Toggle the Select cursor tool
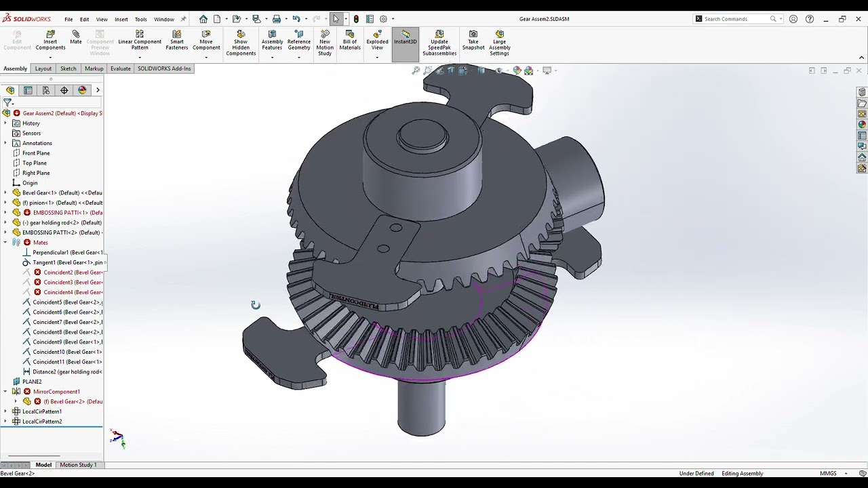 [x=336, y=19]
